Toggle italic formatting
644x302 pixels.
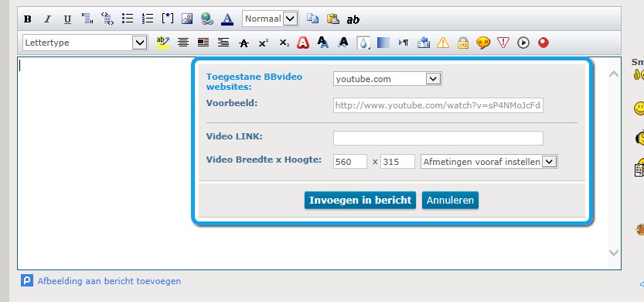[x=47, y=19]
